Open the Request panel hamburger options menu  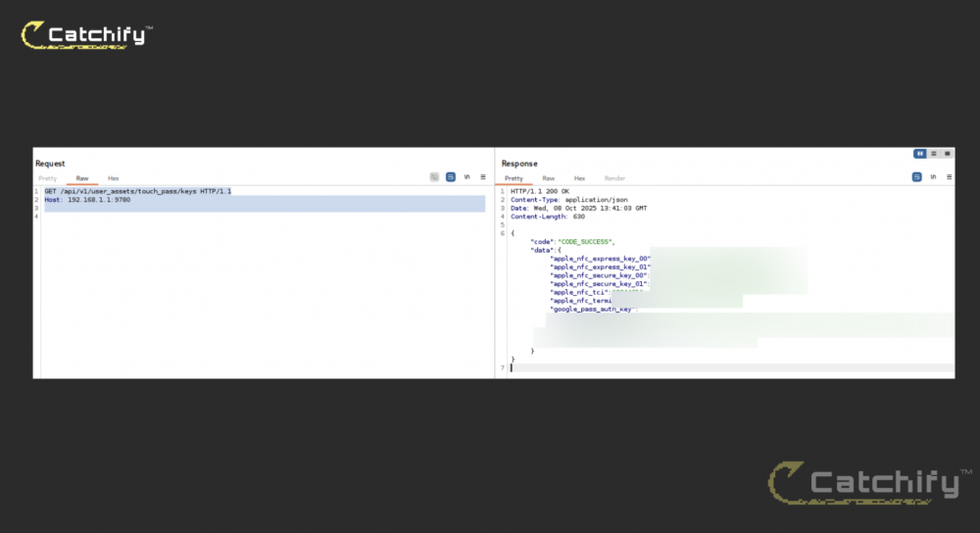[x=483, y=177]
